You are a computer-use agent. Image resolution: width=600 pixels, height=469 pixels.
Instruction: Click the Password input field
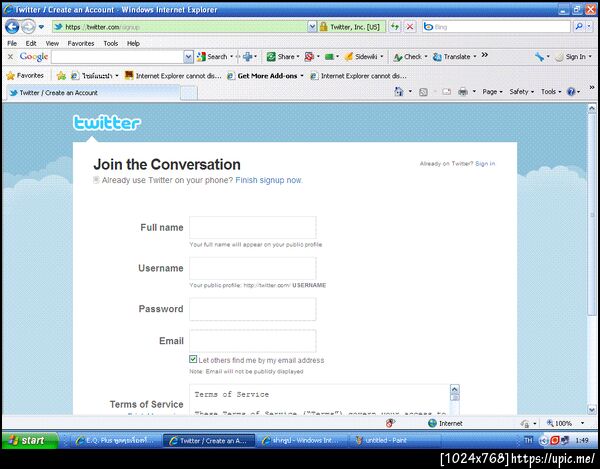(253, 309)
